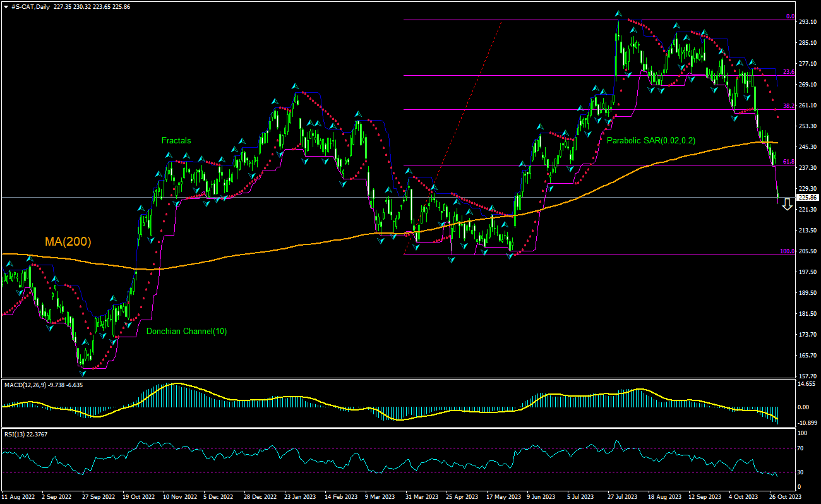Click the MA(200) text label
Screen dimensions: 821x504
67,242
